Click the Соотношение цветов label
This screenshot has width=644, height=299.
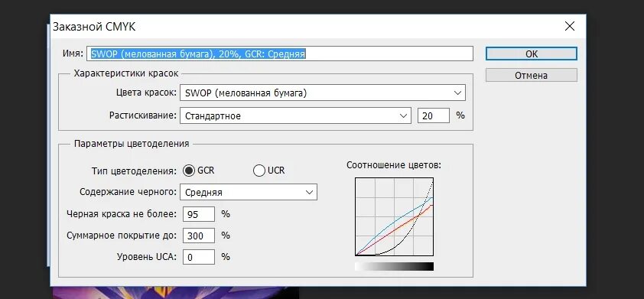coord(393,165)
